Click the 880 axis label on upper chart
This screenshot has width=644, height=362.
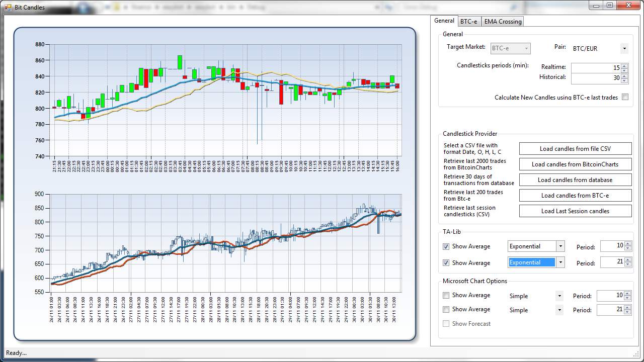pyautogui.click(x=39, y=44)
